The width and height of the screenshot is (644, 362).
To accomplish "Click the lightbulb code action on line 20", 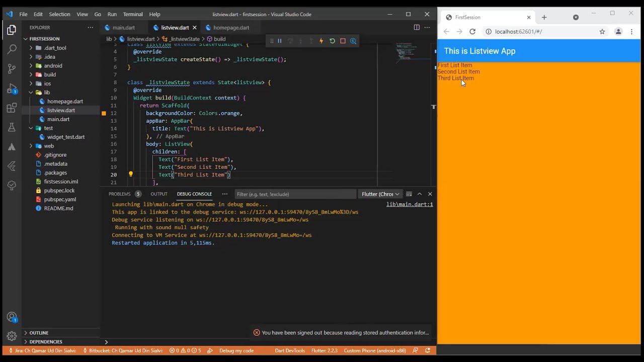I will (130, 174).
